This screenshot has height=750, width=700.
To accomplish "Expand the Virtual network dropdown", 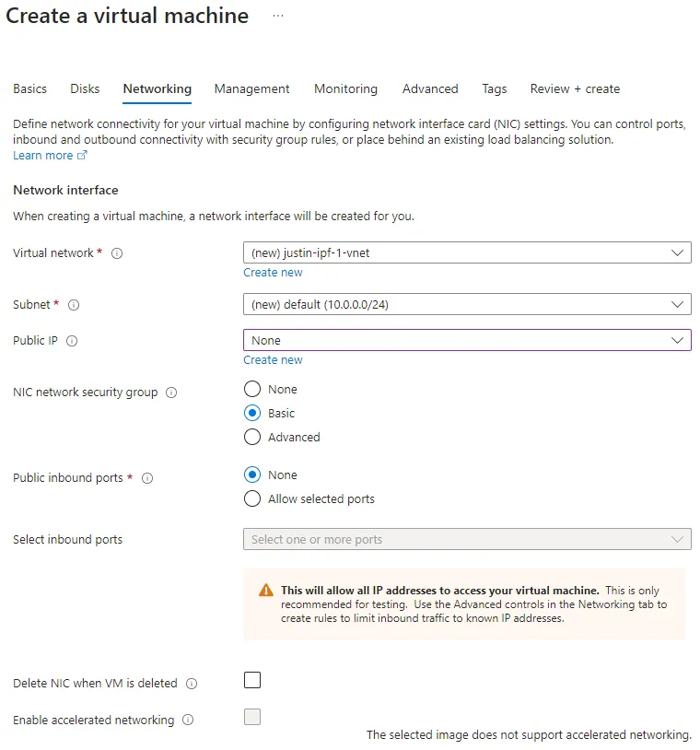I will [x=467, y=252].
